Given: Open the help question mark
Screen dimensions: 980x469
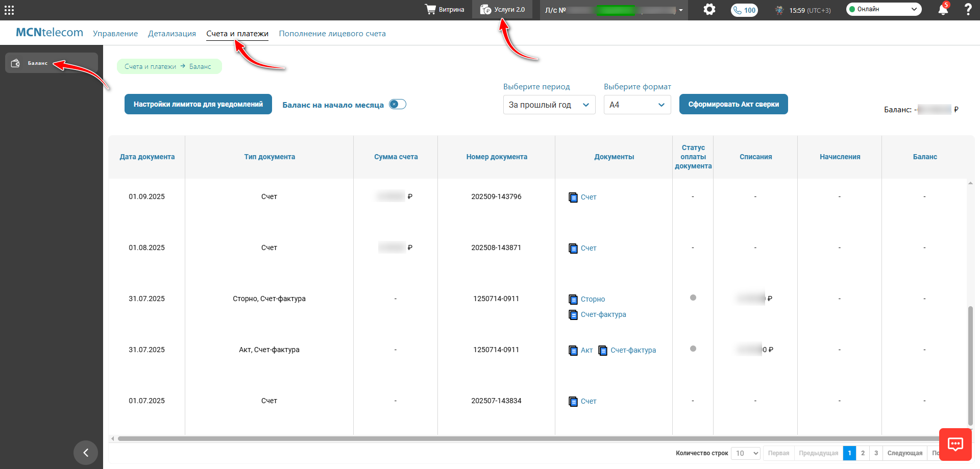Looking at the screenshot, I should click(968, 9).
